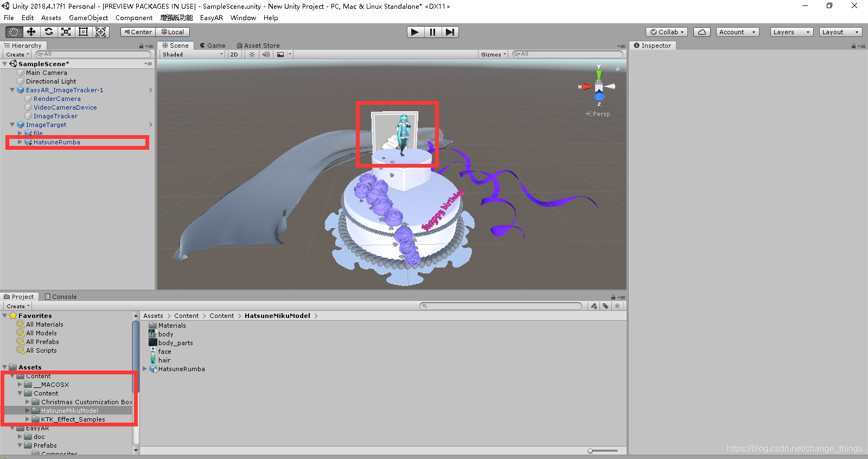
Task: Click the Hierarchy search field
Action: coord(93,54)
